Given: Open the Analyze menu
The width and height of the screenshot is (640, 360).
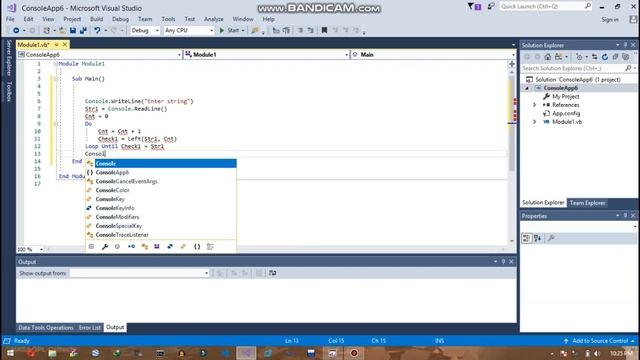Looking at the screenshot, I should (213, 19).
